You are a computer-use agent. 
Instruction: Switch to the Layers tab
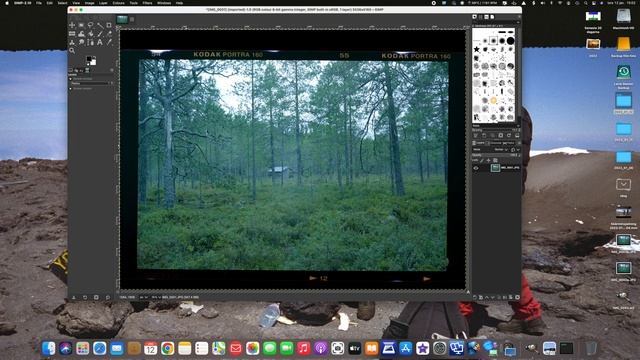(x=479, y=143)
